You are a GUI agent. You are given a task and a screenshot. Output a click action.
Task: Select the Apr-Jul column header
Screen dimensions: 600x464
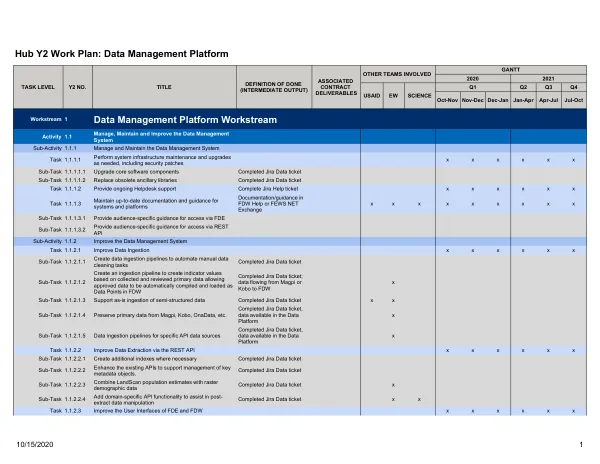point(548,100)
